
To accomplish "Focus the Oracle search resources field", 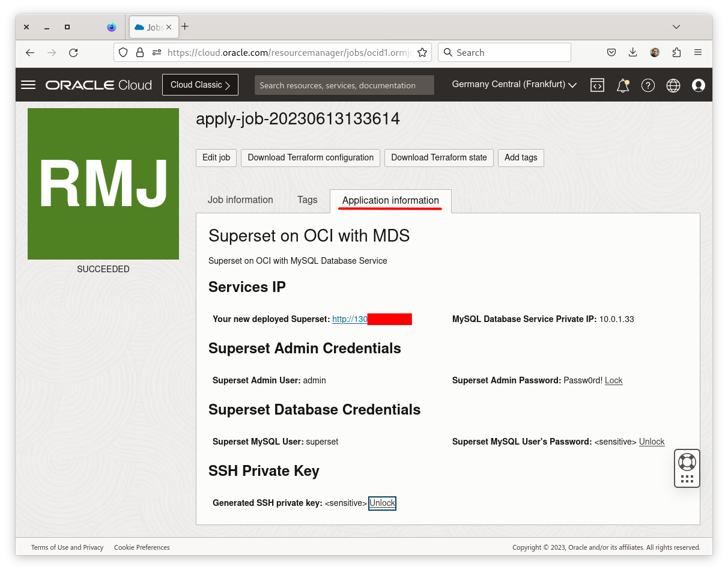I will pos(344,85).
